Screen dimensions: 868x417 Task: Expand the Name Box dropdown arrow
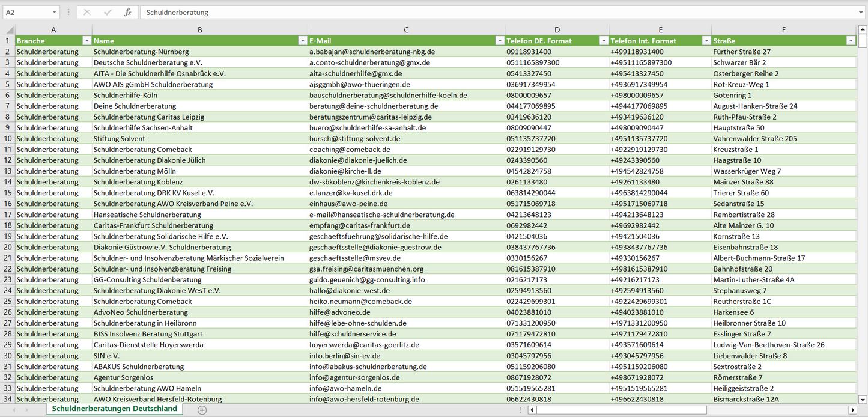55,12
